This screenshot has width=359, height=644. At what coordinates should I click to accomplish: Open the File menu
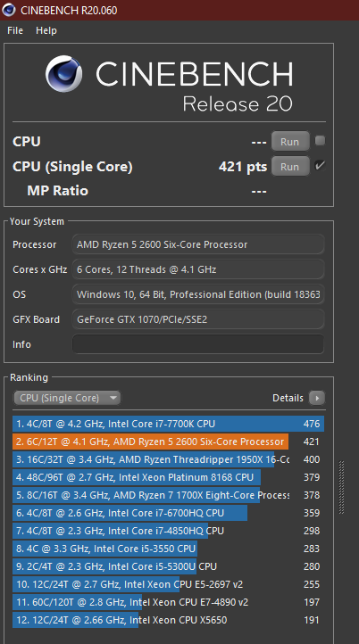pyautogui.click(x=15, y=30)
